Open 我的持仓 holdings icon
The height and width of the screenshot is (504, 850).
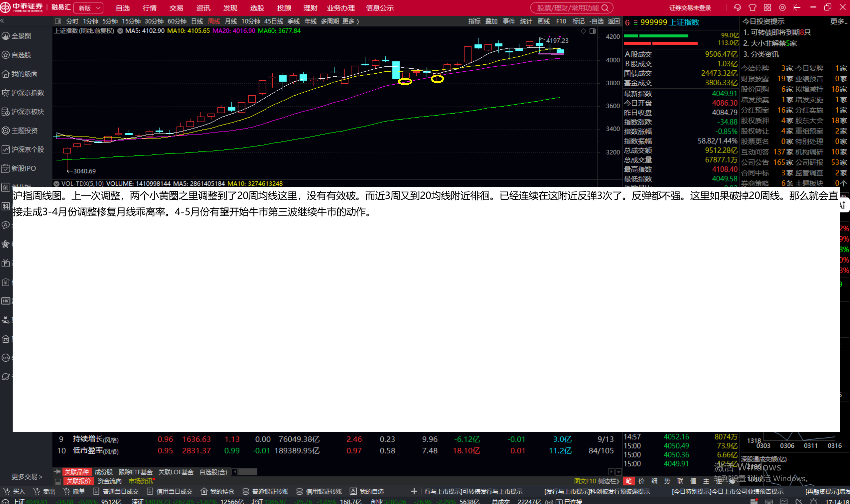pos(204,491)
